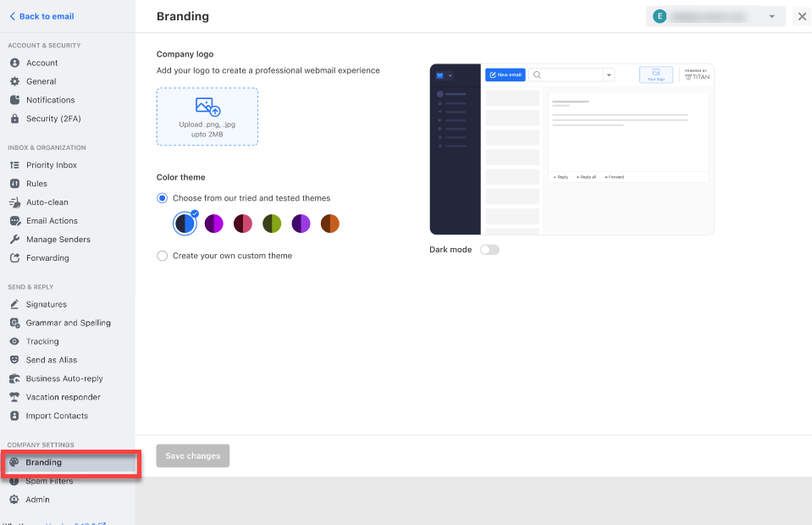Upload a company logo image

207,116
